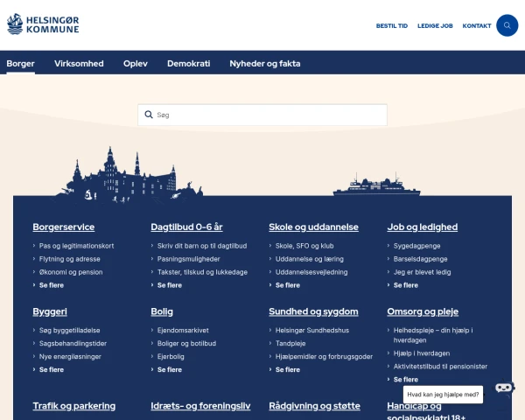Click Tandpleje
525x420 pixels.
(x=290, y=343)
